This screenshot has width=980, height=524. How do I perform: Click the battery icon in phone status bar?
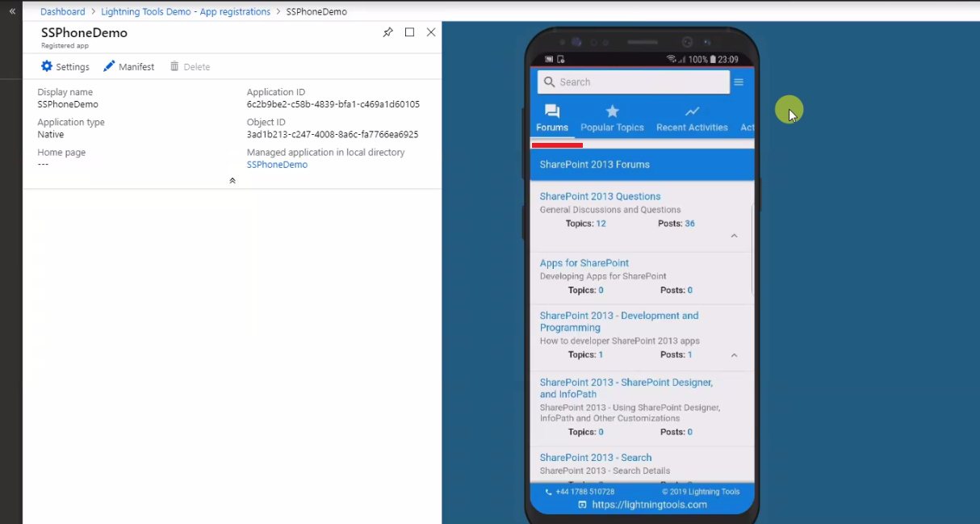point(713,60)
